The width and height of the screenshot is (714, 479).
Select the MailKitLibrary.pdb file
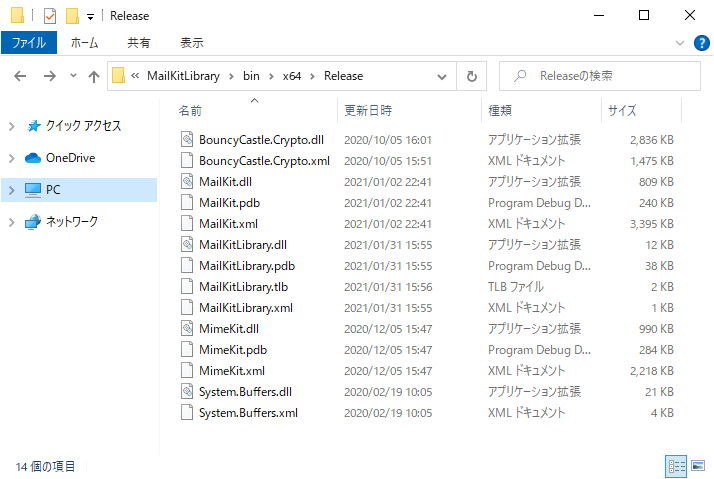click(247, 265)
